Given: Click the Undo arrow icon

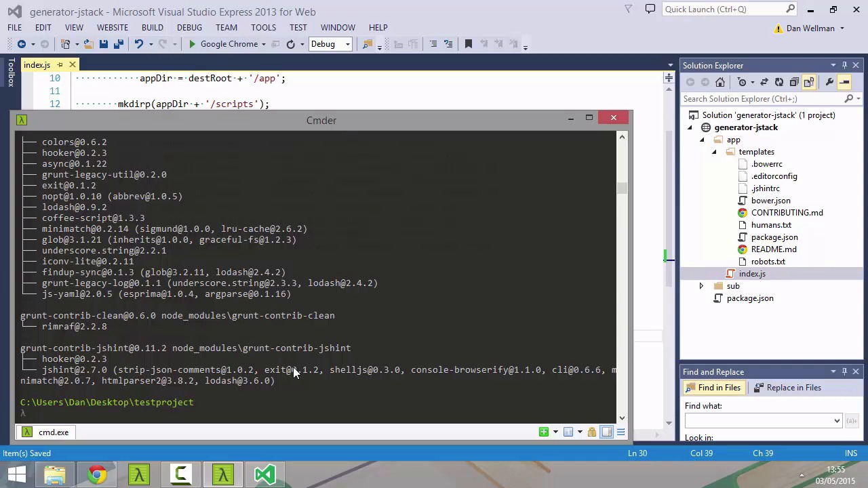Looking at the screenshot, I should [x=138, y=44].
